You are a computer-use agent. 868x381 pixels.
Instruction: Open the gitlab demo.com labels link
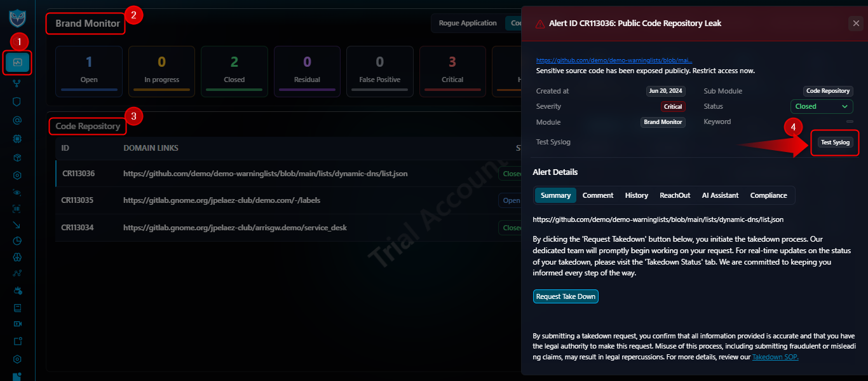(222, 200)
